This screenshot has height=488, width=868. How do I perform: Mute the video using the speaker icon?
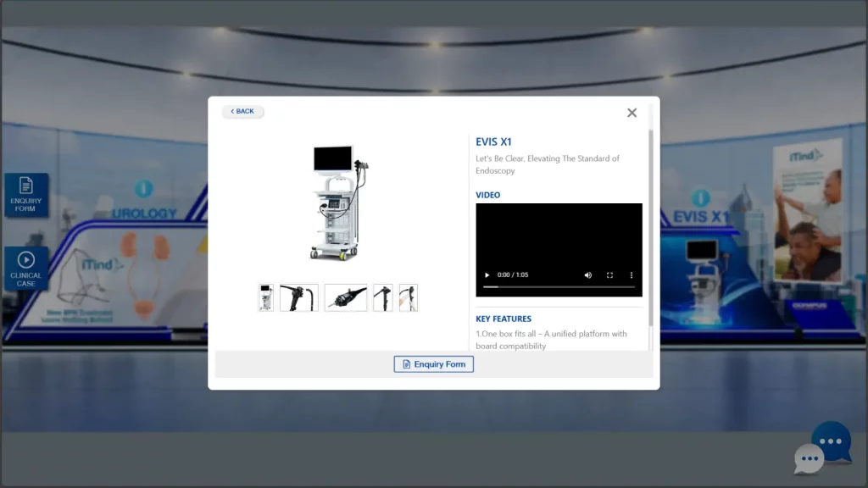coord(588,275)
